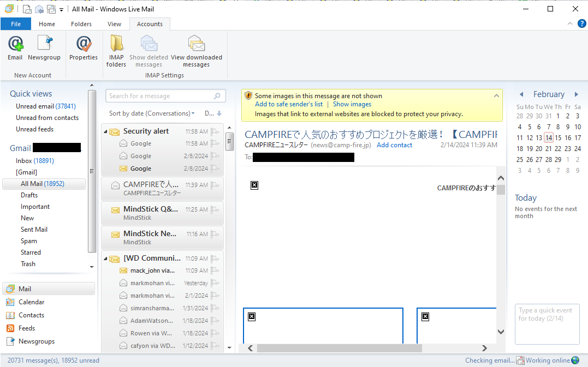Flag the mack_john via message

215,271
